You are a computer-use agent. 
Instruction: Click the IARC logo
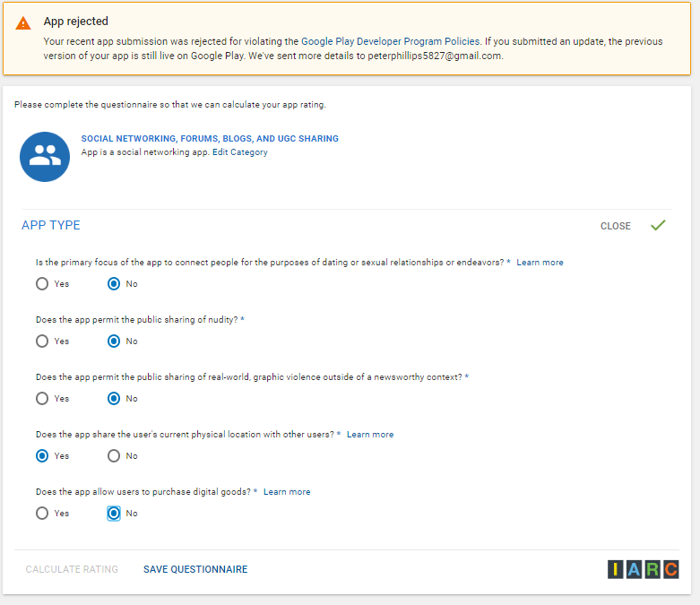(x=643, y=569)
